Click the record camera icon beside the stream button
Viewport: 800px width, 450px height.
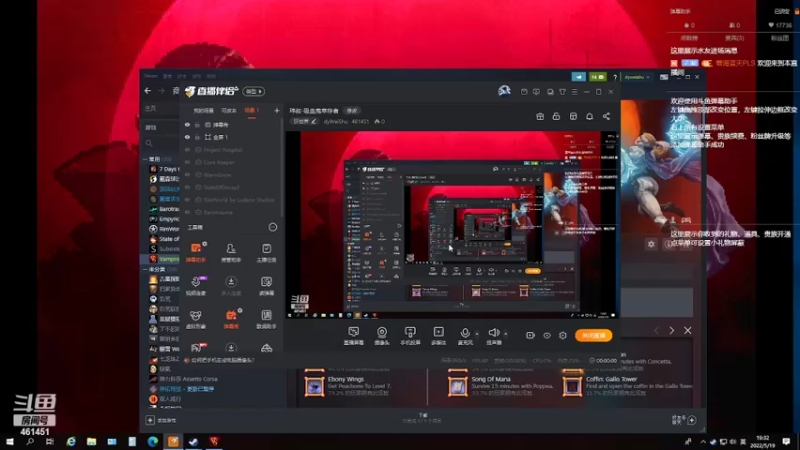click(530, 335)
